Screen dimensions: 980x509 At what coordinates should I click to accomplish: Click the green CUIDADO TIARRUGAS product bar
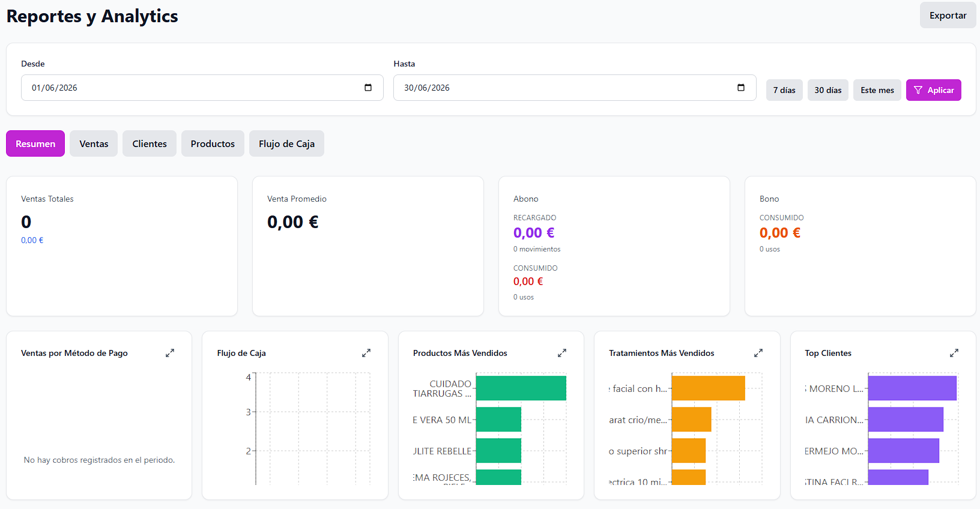[x=521, y=388]
